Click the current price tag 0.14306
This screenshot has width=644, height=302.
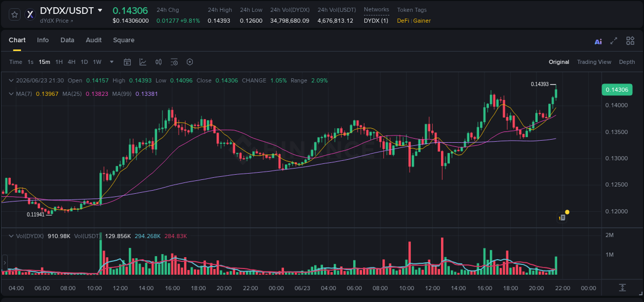617,90
